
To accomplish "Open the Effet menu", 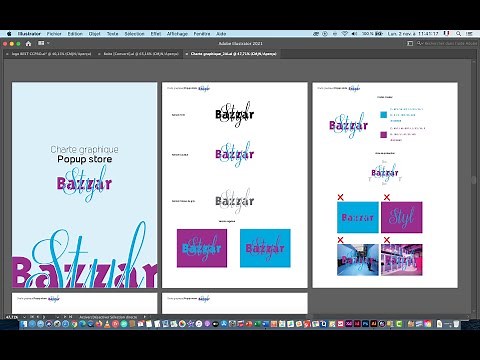I will 156,34.
